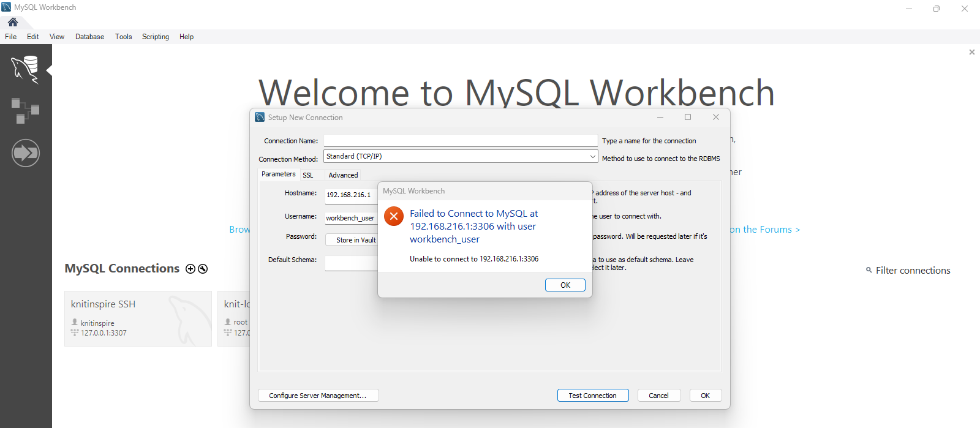This screenshot has height=428, width=980.
Task: Click the 'Failed to Connect to MySQL' message
Action: click(x=474, y=227)
